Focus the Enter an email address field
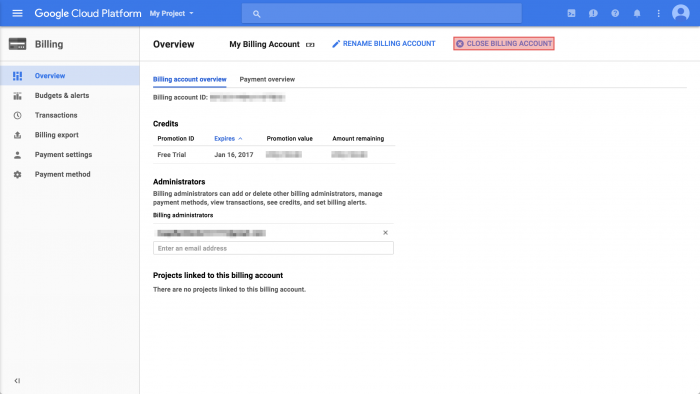Screen dimensions: 700x394 pos(273,248)
